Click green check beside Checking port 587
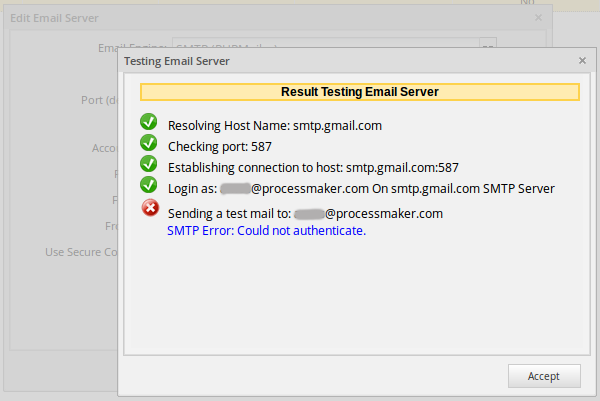Screen dimensions: 600x401 pyautogui.click(x=149, y=144)
